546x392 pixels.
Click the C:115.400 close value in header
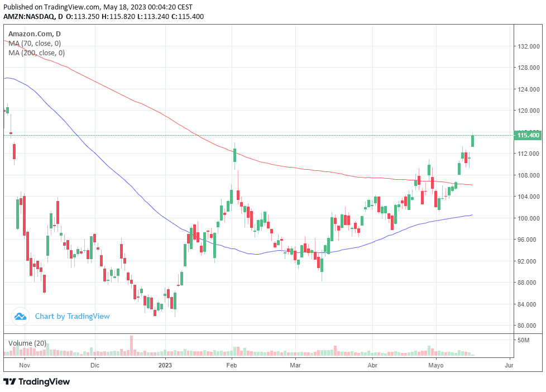188,16
